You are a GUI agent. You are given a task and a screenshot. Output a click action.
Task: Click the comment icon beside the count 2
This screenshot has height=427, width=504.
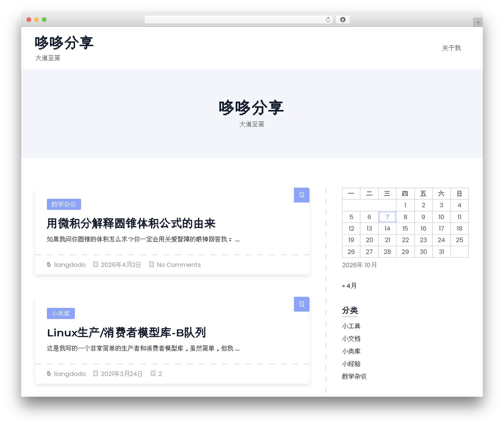(x=153, y=373)
